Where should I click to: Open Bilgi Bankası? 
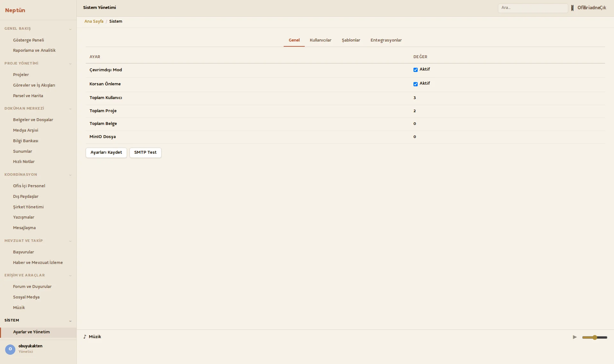pyautogui.click(x=26, y=141)
